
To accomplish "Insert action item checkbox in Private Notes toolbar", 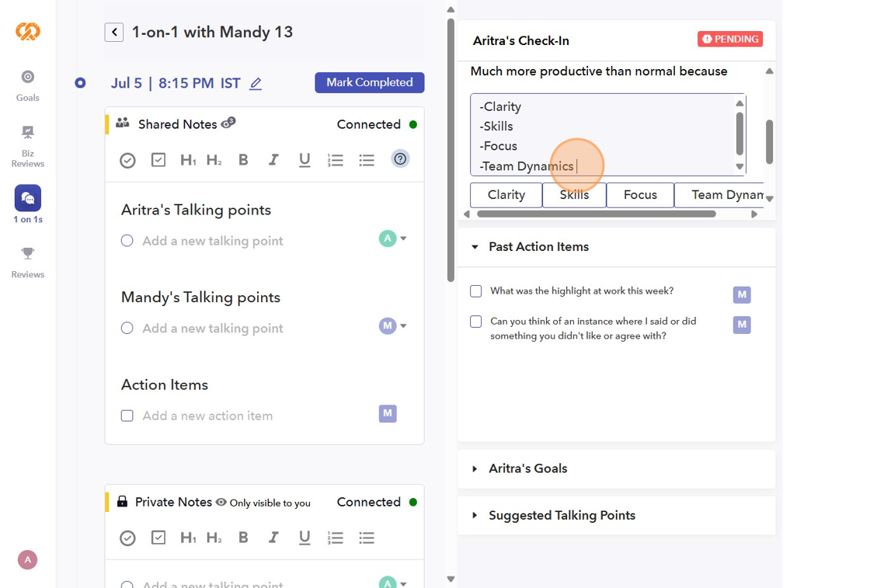I will point(158,538).
